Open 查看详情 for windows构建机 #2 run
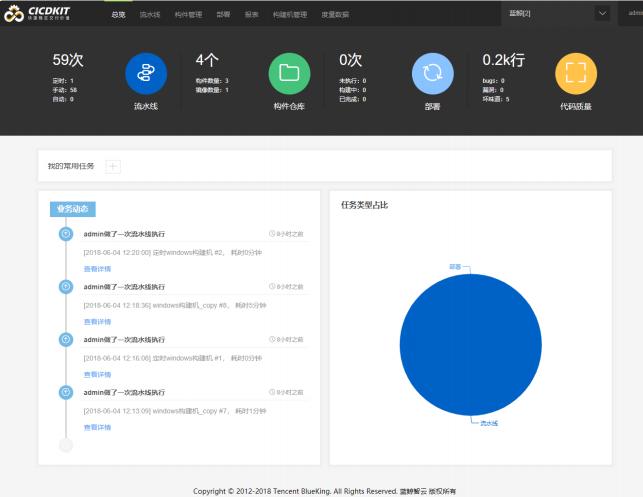 tap(97, 268)
